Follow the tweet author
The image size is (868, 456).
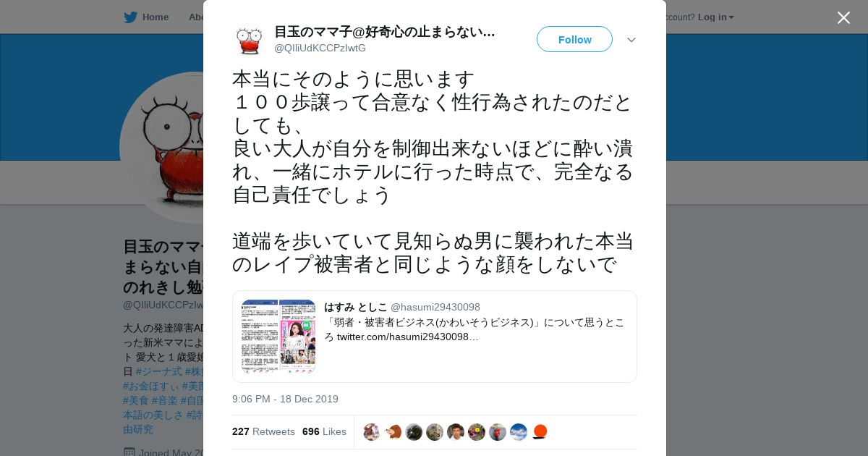click(x=574, y=39)
